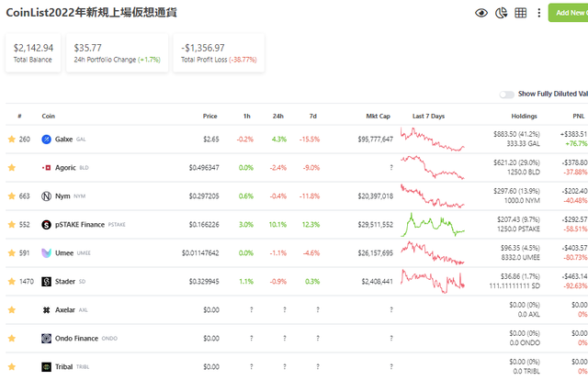Click the Axelar coin logo

pos(46,310)
